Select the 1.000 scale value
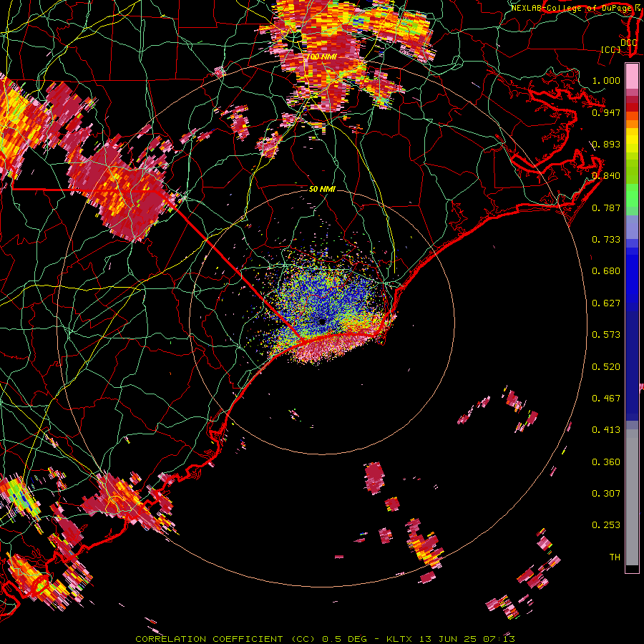Screen dimensions: 644x644 (x=606, y=80)
